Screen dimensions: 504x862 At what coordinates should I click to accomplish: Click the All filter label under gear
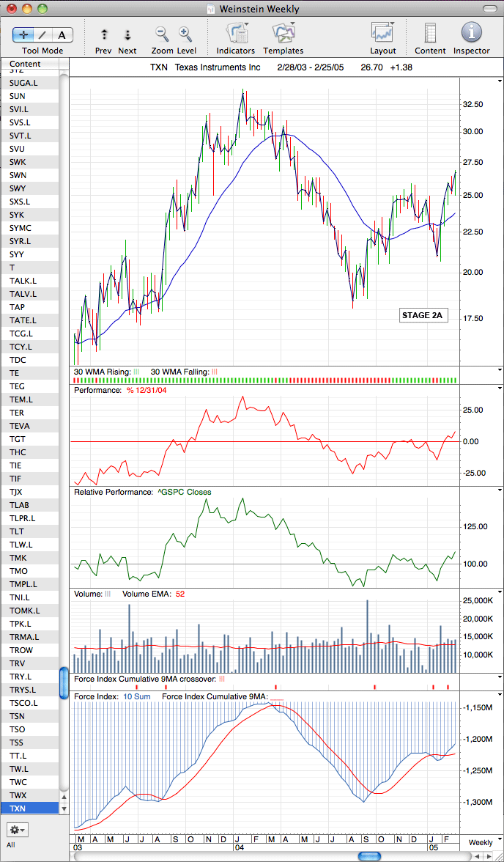[x=11, y=844]
